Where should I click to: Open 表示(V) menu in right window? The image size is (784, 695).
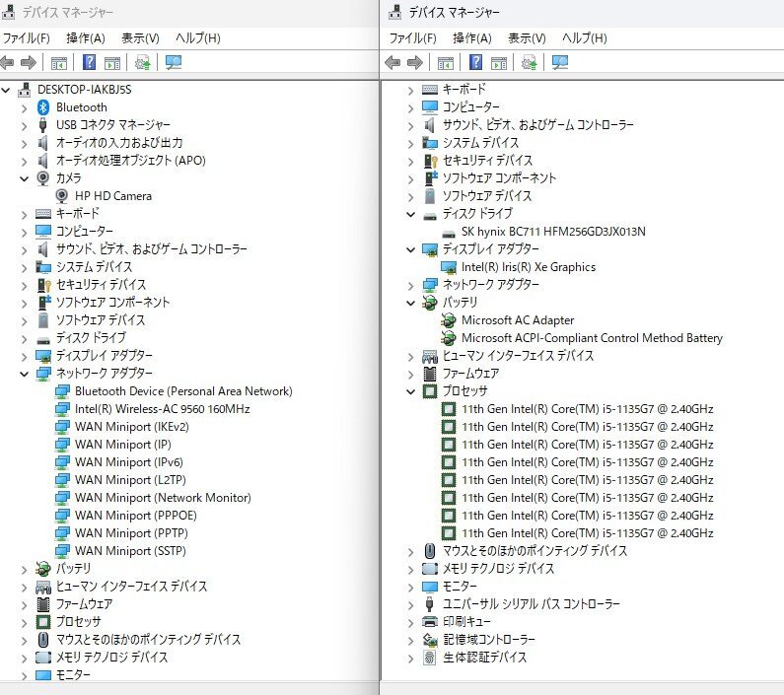527,38
